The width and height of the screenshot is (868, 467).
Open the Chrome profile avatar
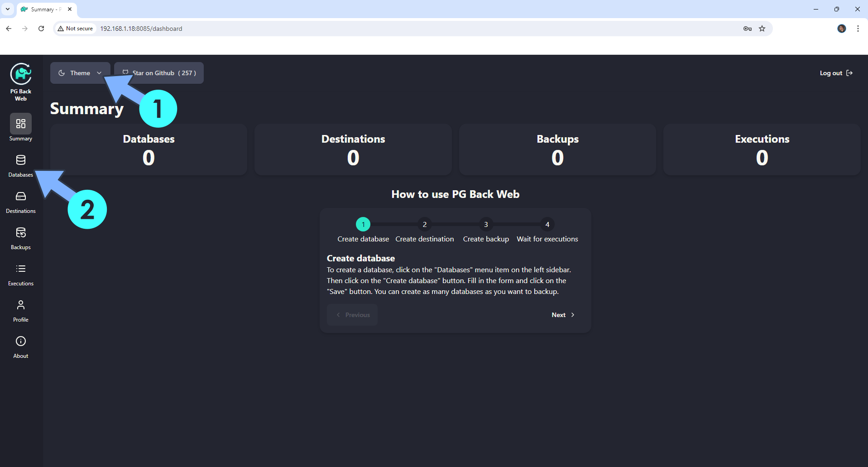click(x=842, y=29)
